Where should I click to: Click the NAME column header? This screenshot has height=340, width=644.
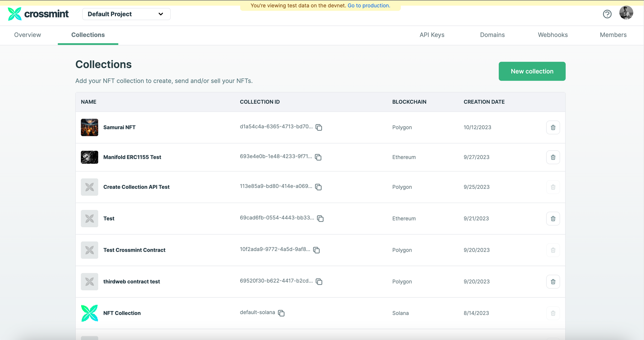(x=89, y=102)
